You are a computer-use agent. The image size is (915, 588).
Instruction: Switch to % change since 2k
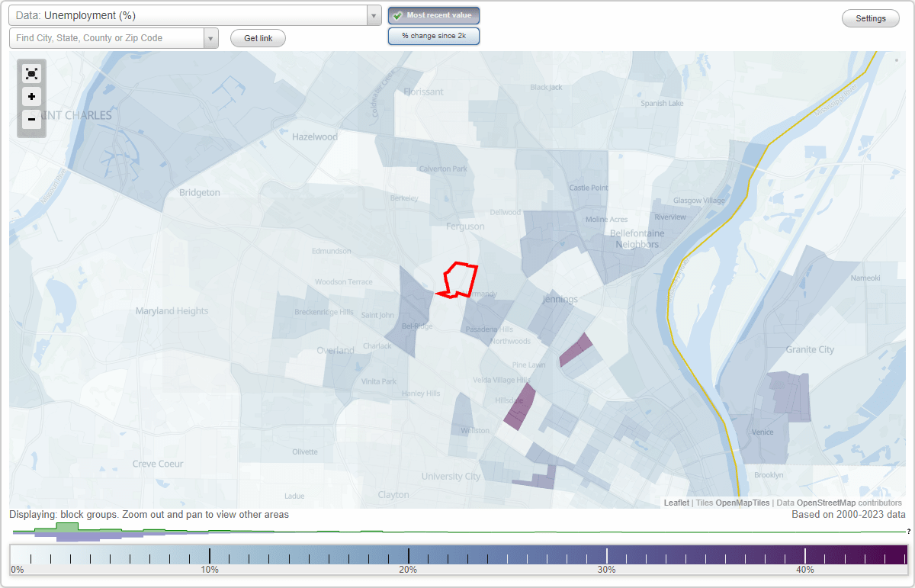434,36
